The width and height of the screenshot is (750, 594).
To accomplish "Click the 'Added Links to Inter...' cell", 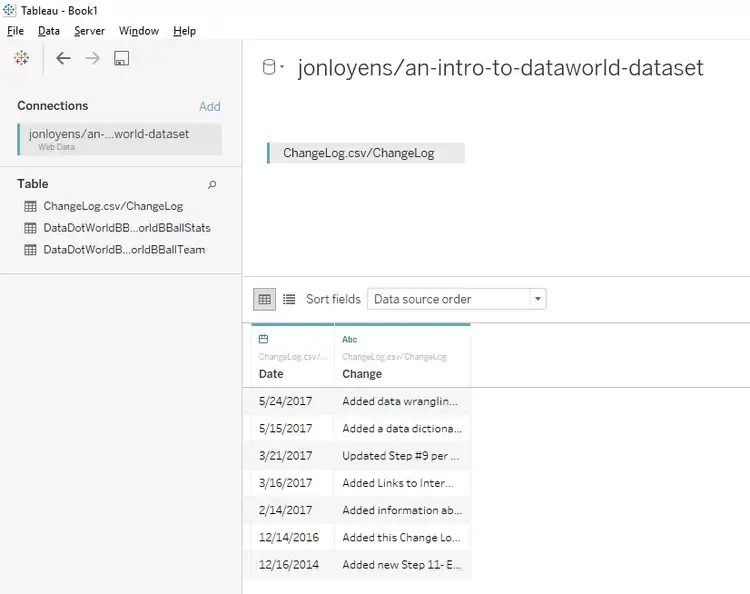I will (x=402, y=483).
